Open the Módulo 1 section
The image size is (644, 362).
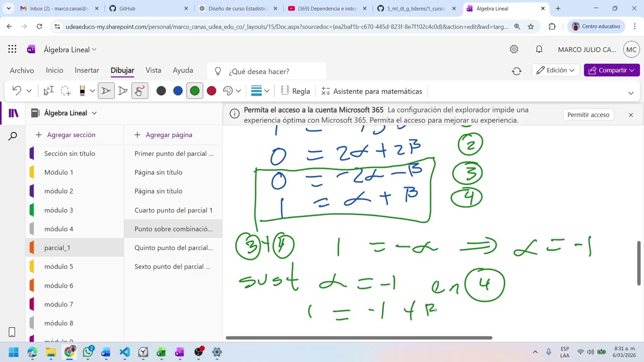(x=74, y=172)
